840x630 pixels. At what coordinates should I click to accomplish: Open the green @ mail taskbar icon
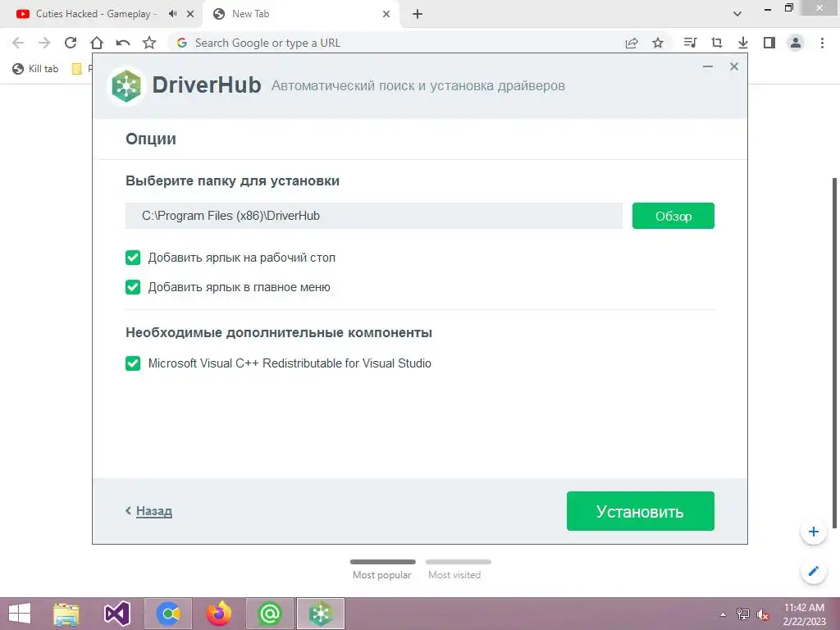[269, 614]
